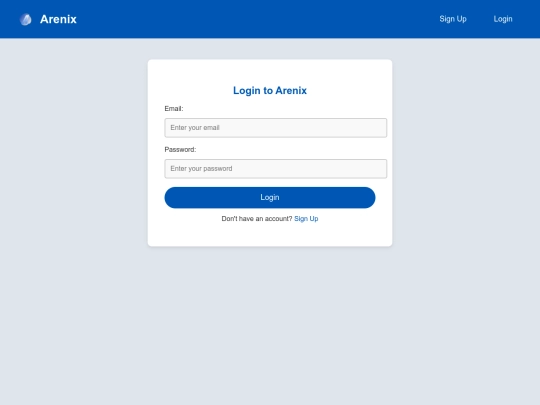The width and height of the screenshot is (540, 405).
Task: Click the gray page background below the card
Action: 270,327
